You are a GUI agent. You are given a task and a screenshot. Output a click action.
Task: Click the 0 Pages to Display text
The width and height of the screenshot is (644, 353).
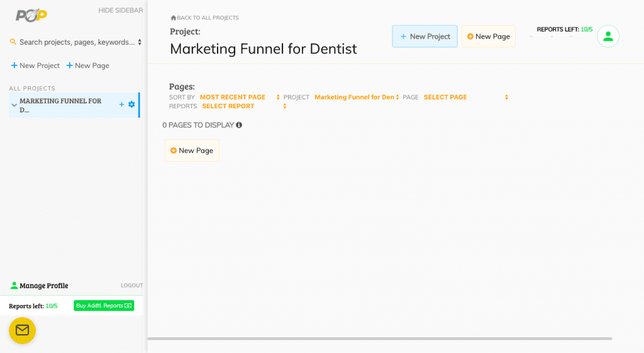(198, 125)
